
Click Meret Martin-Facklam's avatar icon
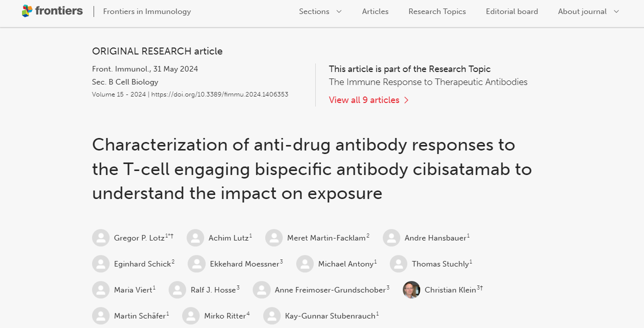coord(274,238)
